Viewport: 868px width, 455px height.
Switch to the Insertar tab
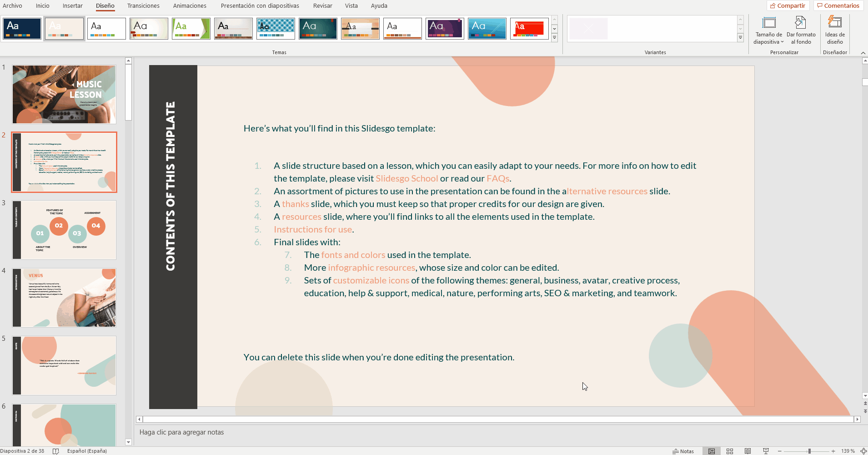tap(73, 5)
